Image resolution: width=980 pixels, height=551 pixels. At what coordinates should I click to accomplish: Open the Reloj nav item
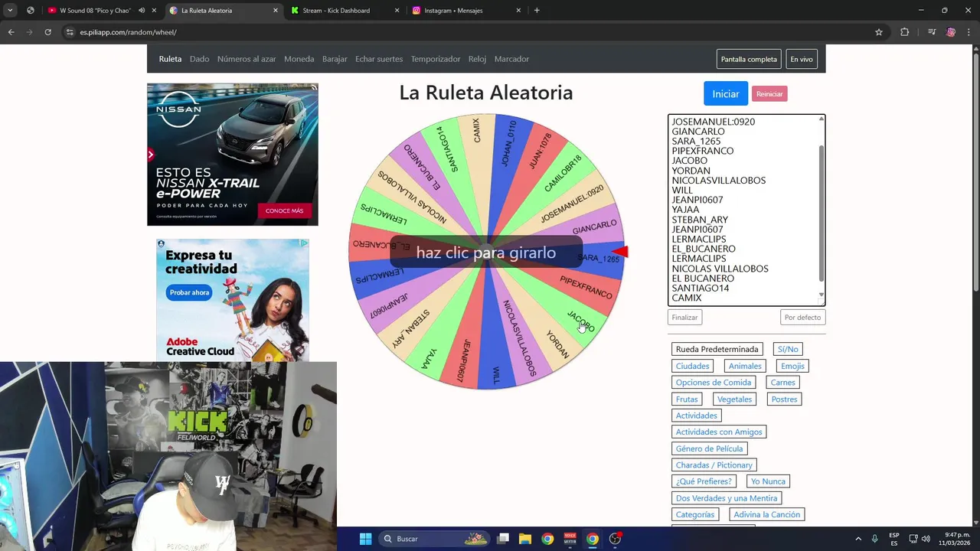tap(477, 59)
